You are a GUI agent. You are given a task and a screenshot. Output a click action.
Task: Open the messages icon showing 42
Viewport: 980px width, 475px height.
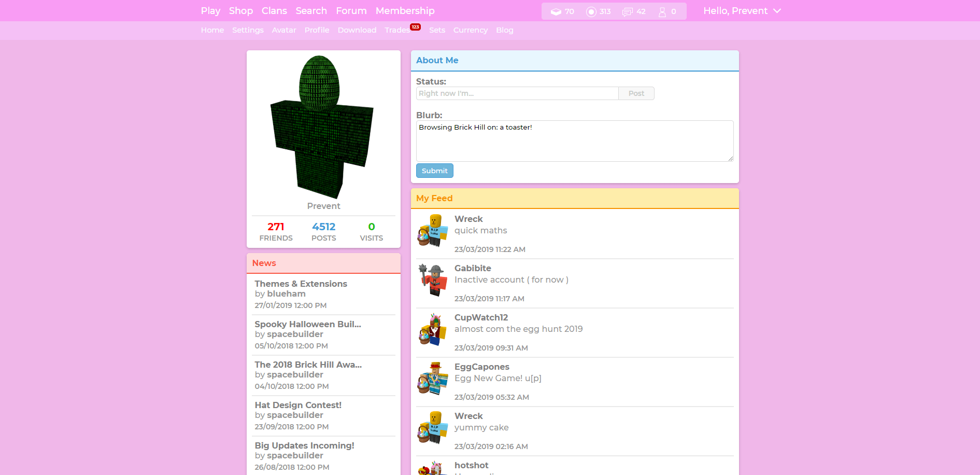[628, 11]
